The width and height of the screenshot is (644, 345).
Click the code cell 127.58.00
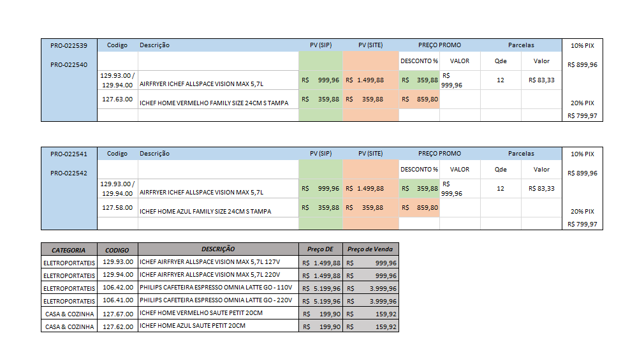click(117, 208)
